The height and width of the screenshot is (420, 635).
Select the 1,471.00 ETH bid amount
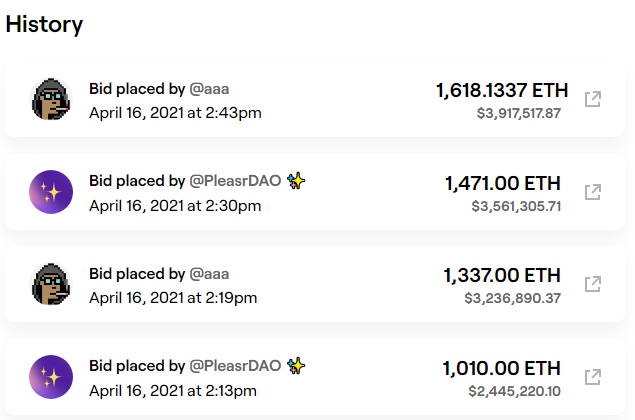tap(502, 183)
